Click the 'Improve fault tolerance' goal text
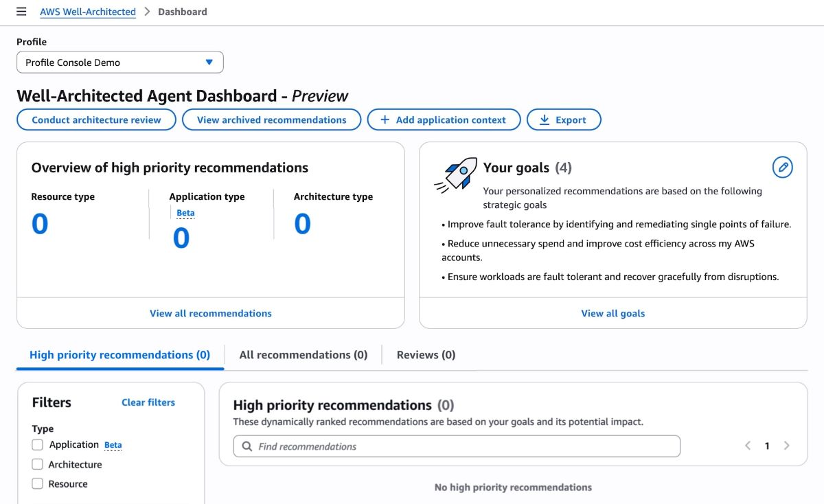Image resolution: width=824 pixels, height=504 pixels. (x=617, y=224)
